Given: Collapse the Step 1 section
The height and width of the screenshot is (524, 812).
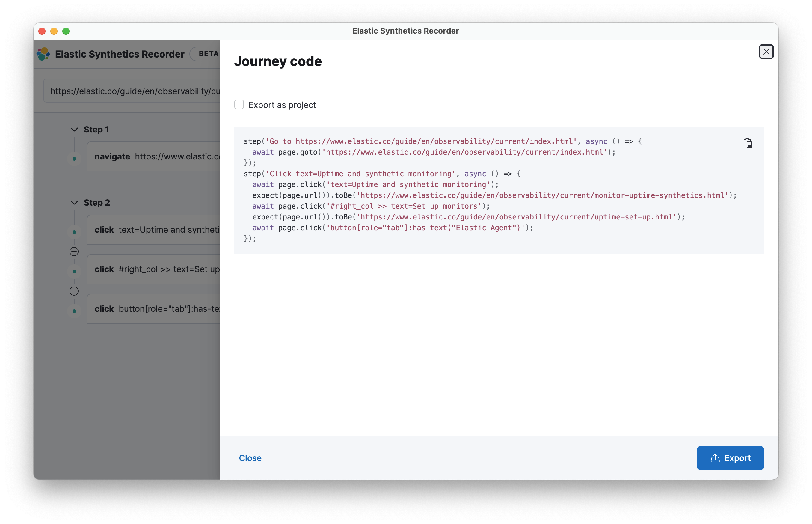Looking at the screenshot, I should pyautogui.click(x=75, y=129).
